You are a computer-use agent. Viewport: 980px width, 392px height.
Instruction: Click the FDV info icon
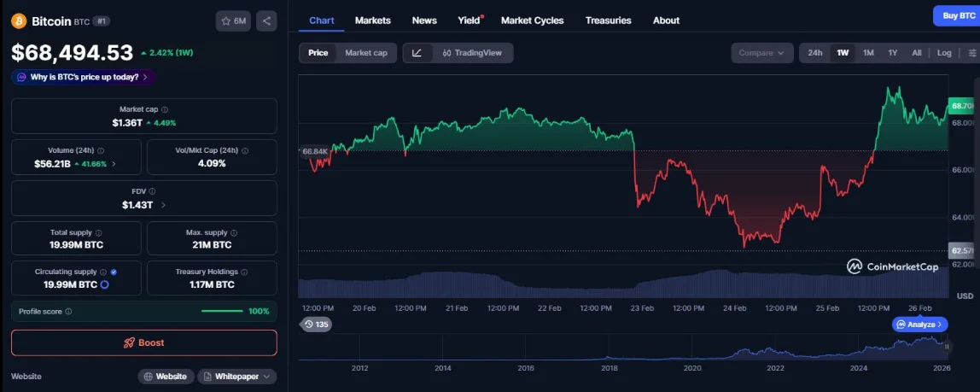[x=152, y=191]
